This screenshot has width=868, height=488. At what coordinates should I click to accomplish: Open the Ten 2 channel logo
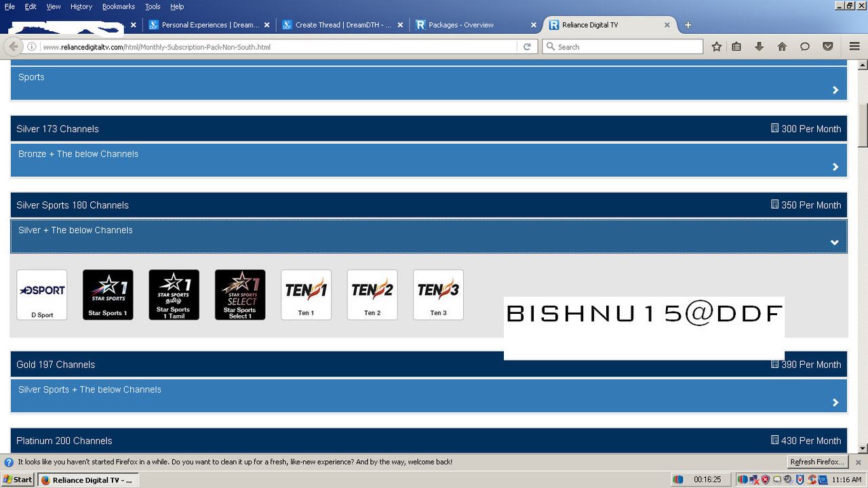tap(372, 295)
